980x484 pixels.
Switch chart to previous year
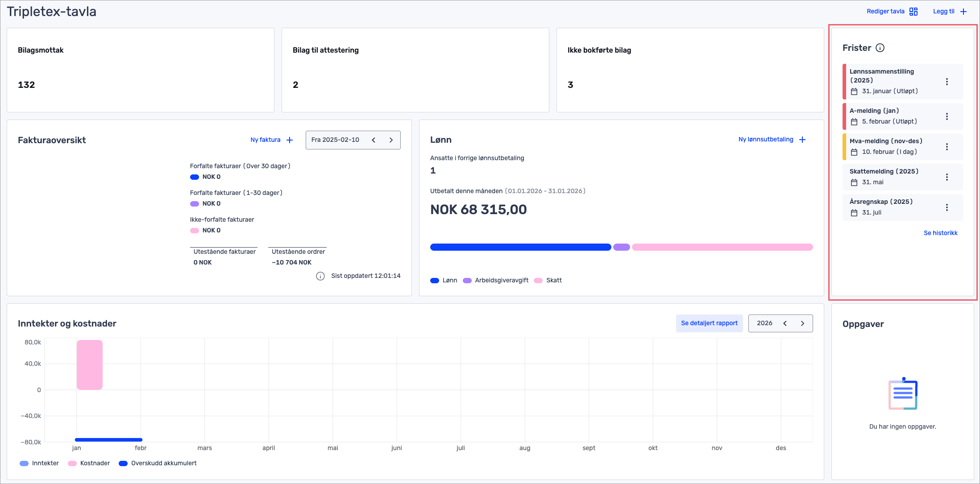[785, 323]
